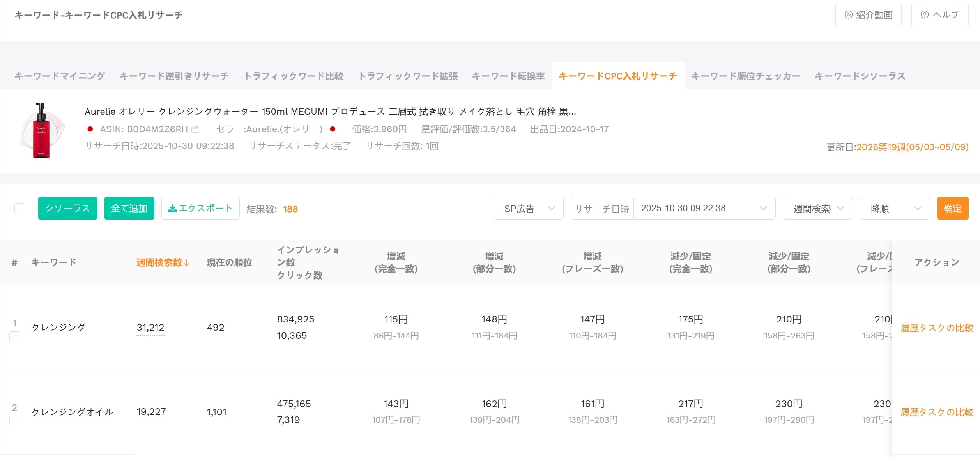Open ASIN external link icon
This screenshot has height=457, width=980.
click(x=195, y=129)
